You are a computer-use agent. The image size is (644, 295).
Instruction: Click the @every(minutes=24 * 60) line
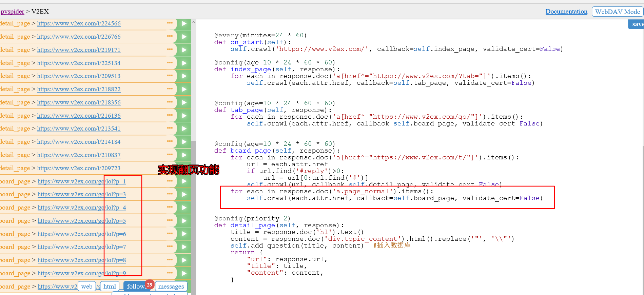(x=260, y=35)
